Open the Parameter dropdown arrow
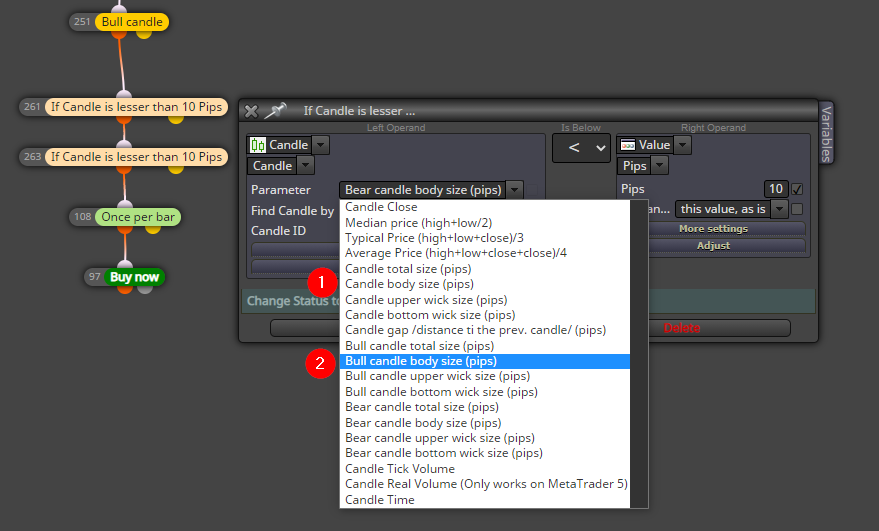 [514, 190]
